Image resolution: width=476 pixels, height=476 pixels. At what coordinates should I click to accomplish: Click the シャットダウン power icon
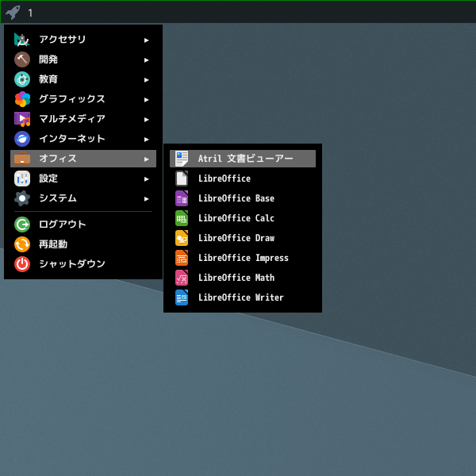(22, 264)
